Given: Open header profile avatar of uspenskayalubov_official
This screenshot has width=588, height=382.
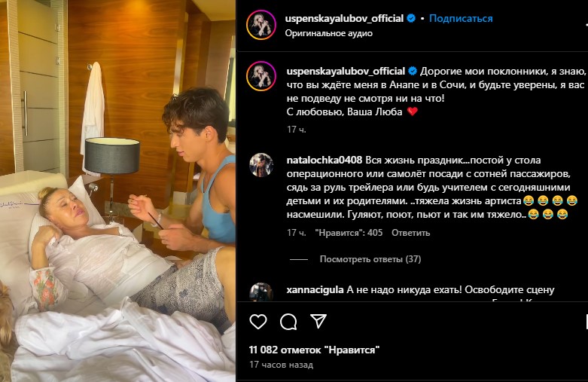Looking at the screenshot, I should [261, 25].
